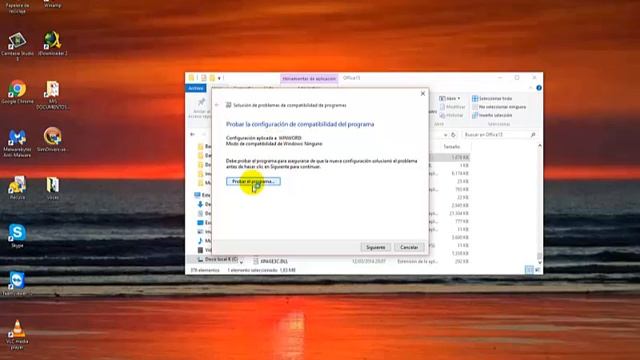Image resolution: width=640 pixels, height=360 pixels.
Task: Click Probar el programa button
Action: [x=253, y=181]
